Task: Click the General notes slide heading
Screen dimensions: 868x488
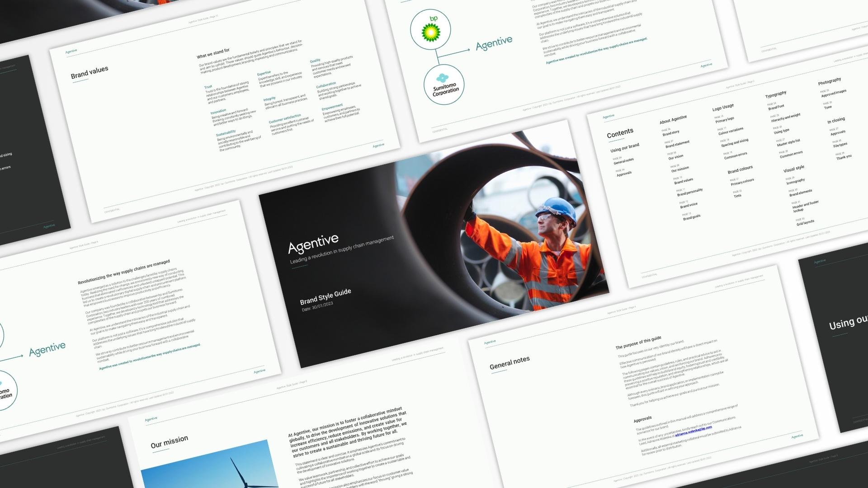Action: tap(509, 362)
